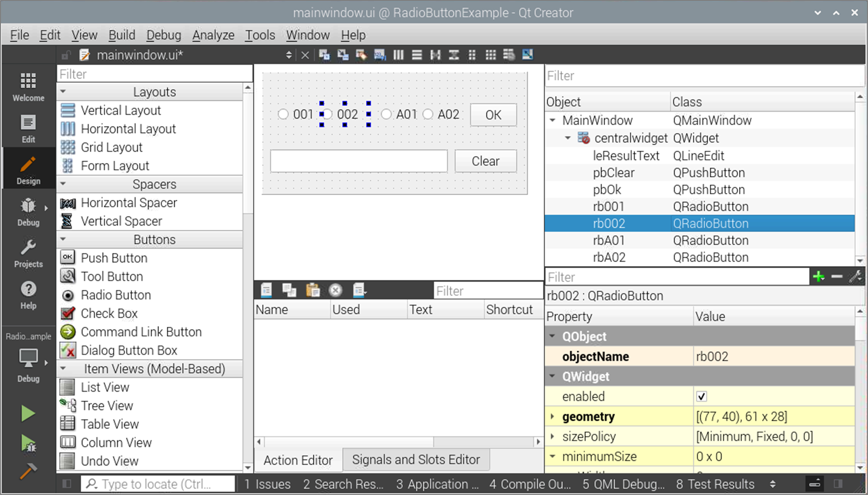This screenshot has width=868, height=495.
Task: Open Edit mode in sidebar
Action: point(28,129)
